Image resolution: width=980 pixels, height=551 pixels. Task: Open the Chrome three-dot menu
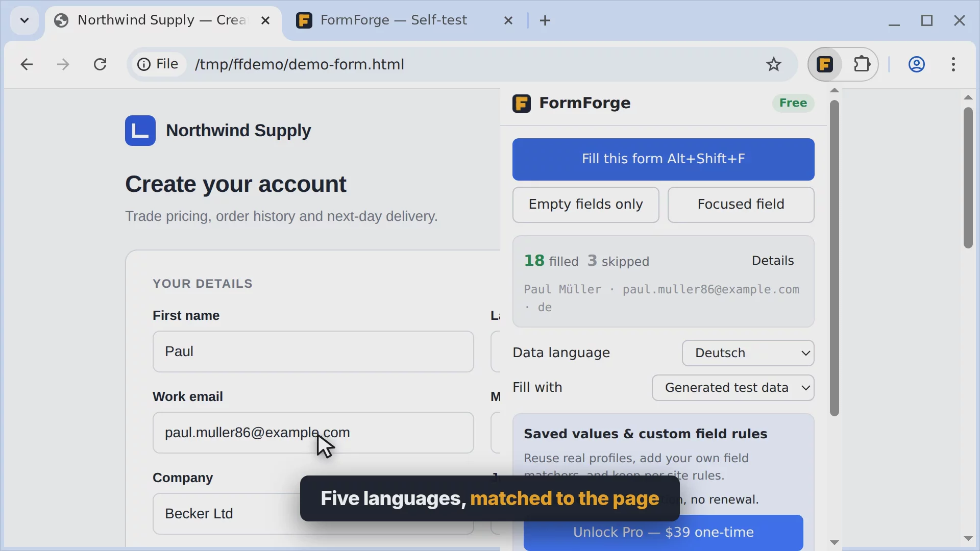tap(953, 64)
